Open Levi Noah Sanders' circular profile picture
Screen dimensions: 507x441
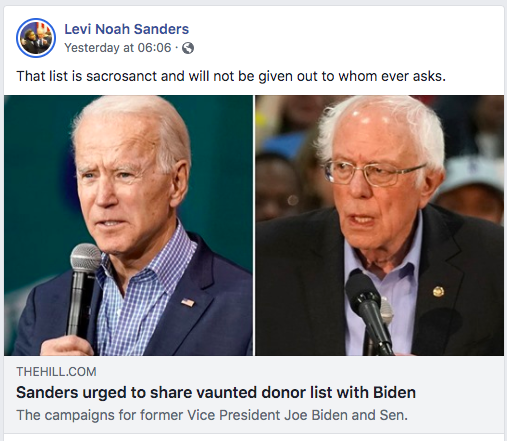click(x=36, y=38)
